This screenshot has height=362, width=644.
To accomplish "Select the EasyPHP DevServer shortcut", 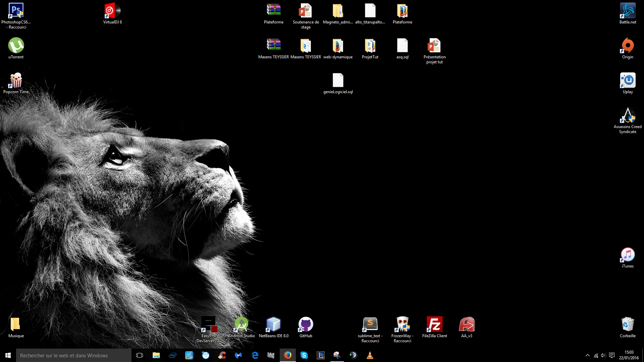I will tap(209, 329).
